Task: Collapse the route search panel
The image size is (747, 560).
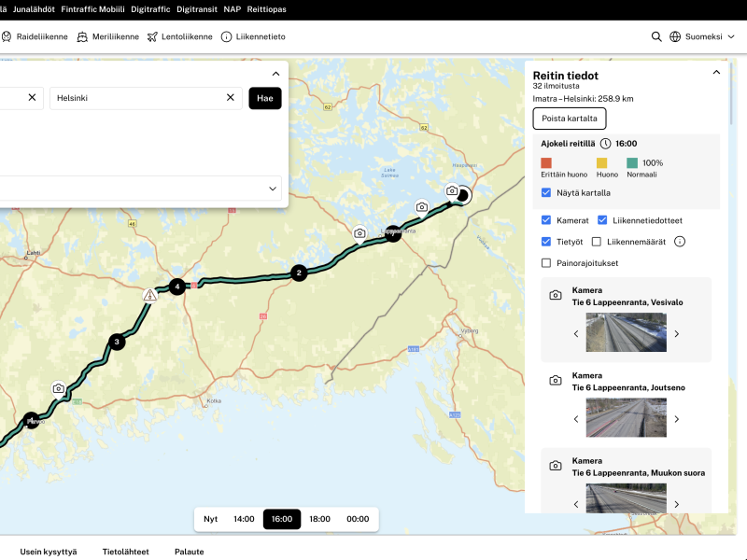Action: [x=275, y=74]
